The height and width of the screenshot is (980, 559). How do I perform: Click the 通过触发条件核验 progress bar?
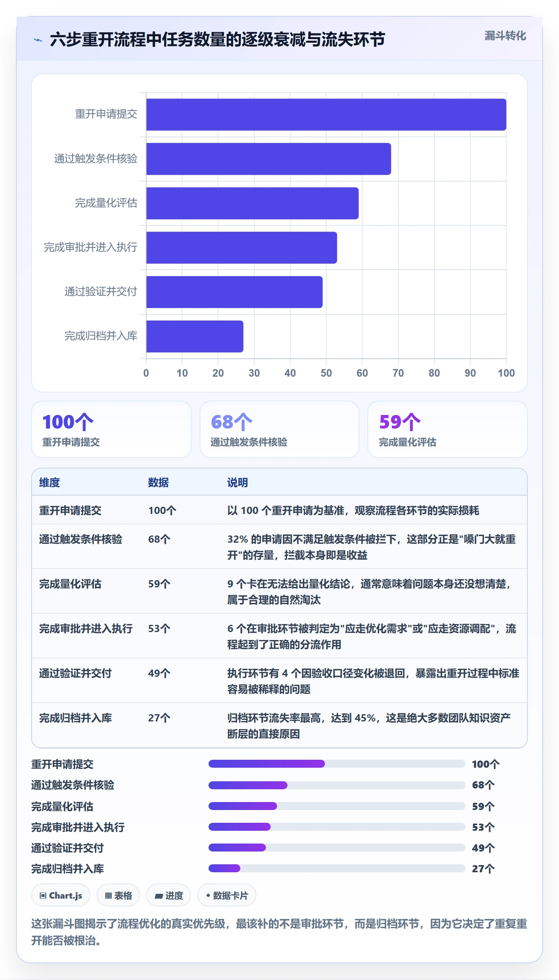[x=337, y=785]
